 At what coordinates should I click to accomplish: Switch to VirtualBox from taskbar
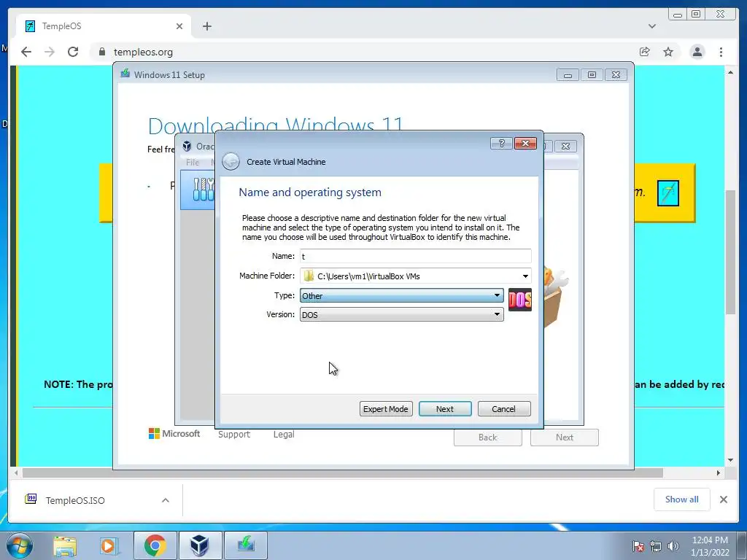coord(199,545)
